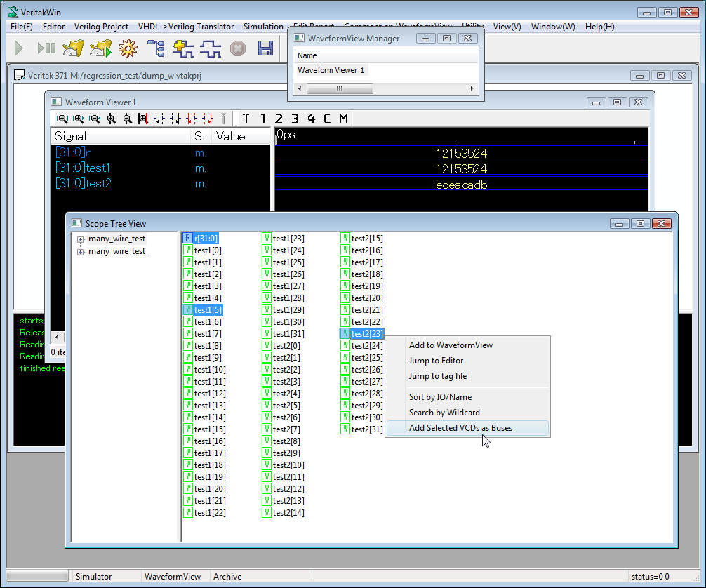The width and height of the screenshot is (706, 588).
Task: Select test2[23] in the signal list
Action: (361, 334)
